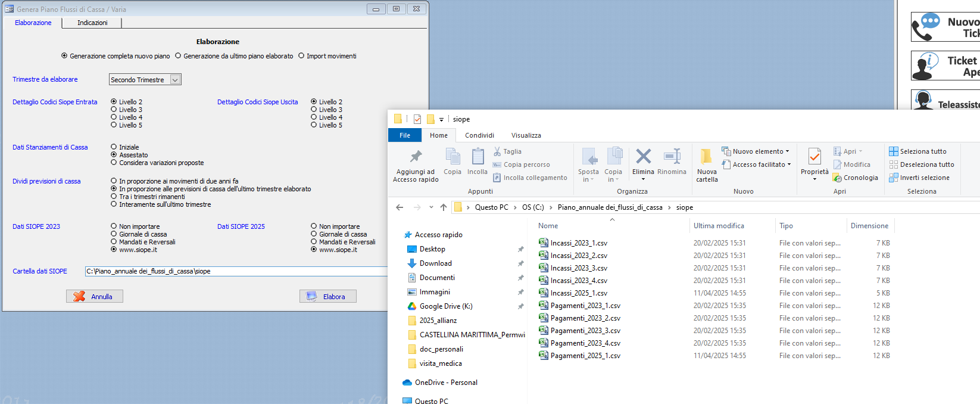
Task: Choose Iniziale for Dati Stanziamenti di Cassa
Action: [114, 147]
